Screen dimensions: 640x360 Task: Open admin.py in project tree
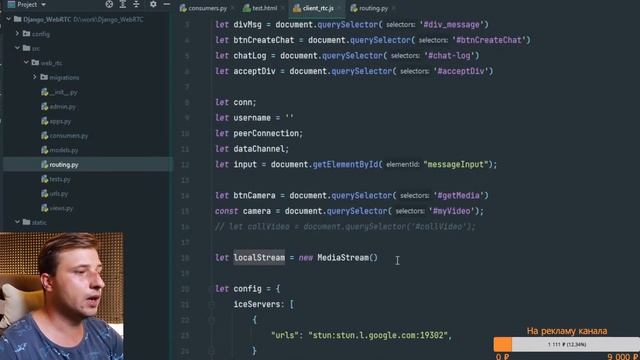(58, 107)
